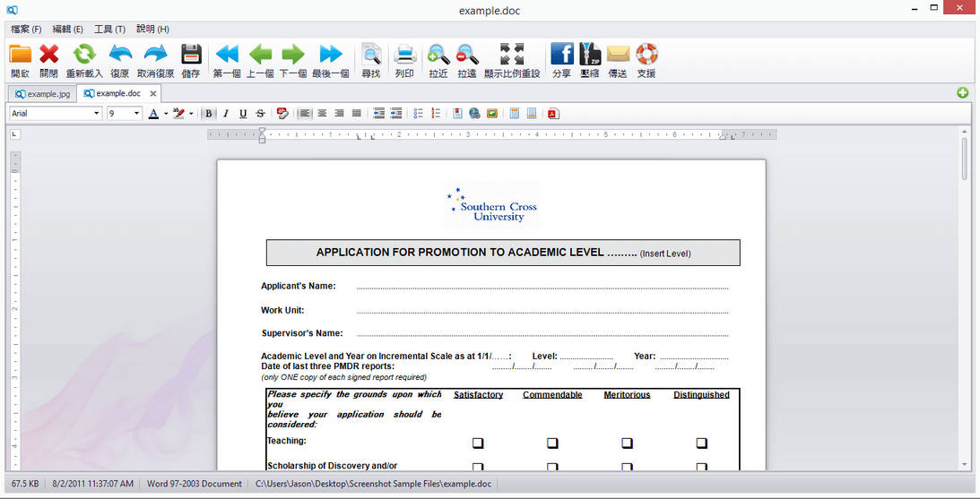Align text right
Image resolution: width=980 pixels, height=499 pixels.
340,113
